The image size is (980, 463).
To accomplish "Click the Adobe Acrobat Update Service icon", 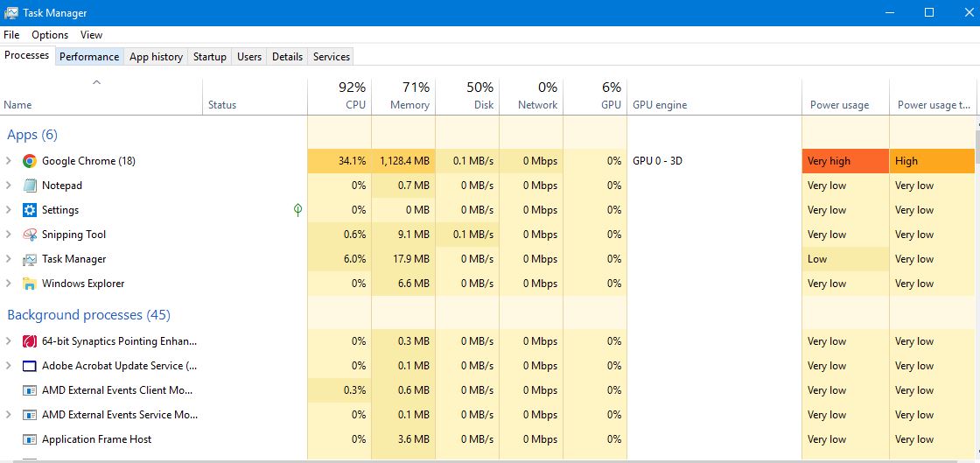I will (x=30, y=366).
